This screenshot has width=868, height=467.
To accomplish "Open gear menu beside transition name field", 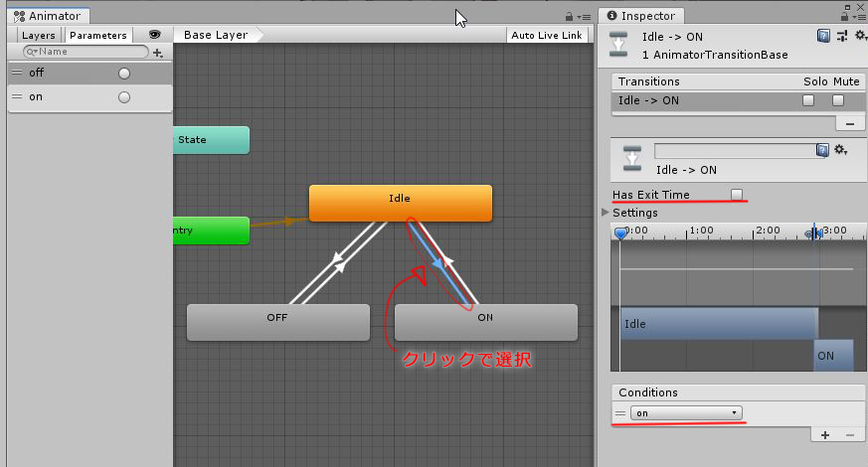I will click(841, 149).
